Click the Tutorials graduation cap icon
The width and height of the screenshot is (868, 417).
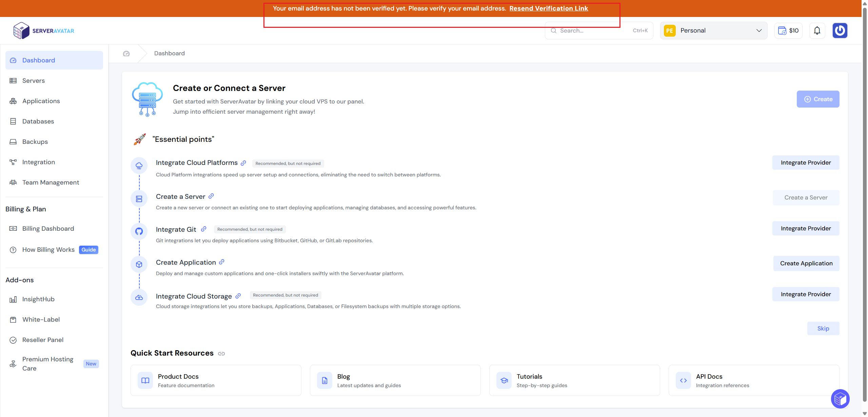(x=504, y=380)
